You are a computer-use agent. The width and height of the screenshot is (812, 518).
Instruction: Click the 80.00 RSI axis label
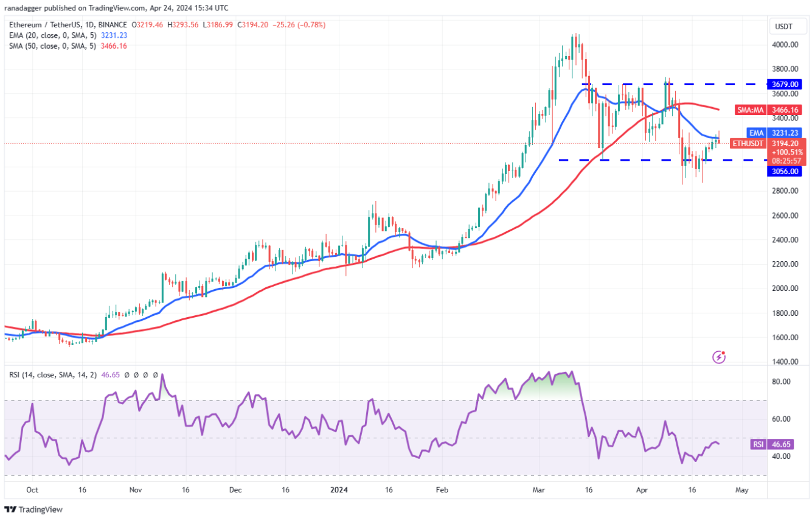coord(782,382)
